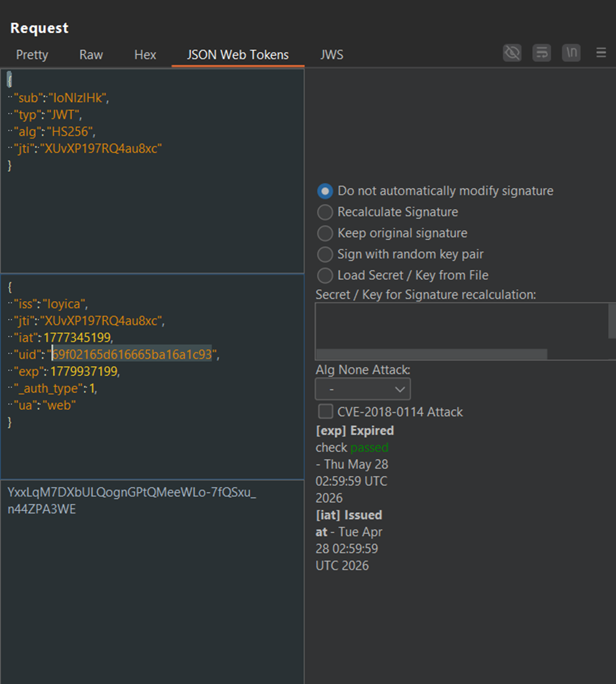Open the hamburger options menu
This screenshot has height=684, width=616.
601,52
